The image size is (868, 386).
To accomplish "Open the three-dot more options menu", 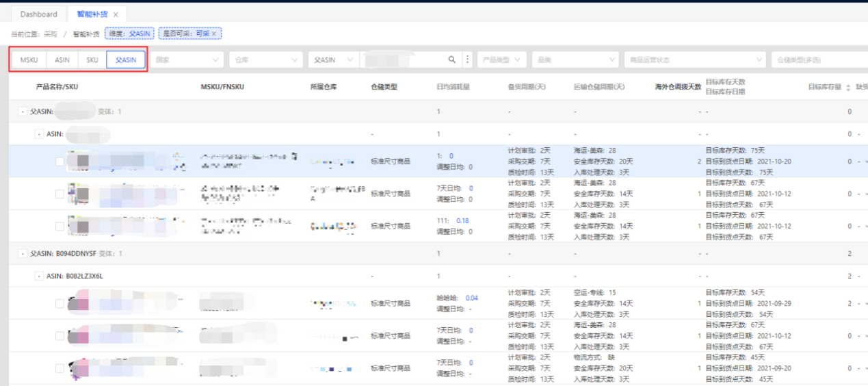I will pyautogui.click(x=468, y=60).
